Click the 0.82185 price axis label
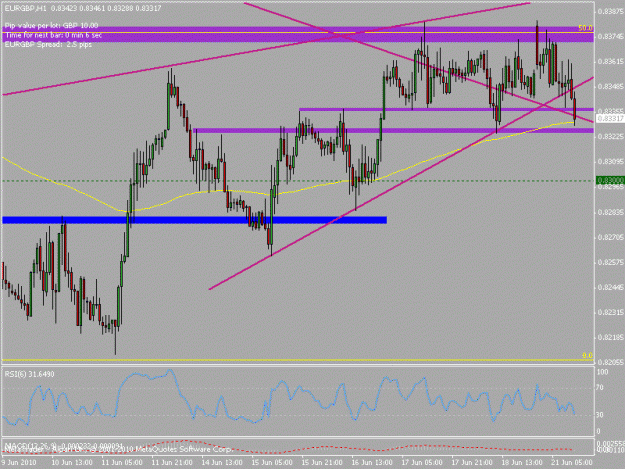 [x=610, y=337]
